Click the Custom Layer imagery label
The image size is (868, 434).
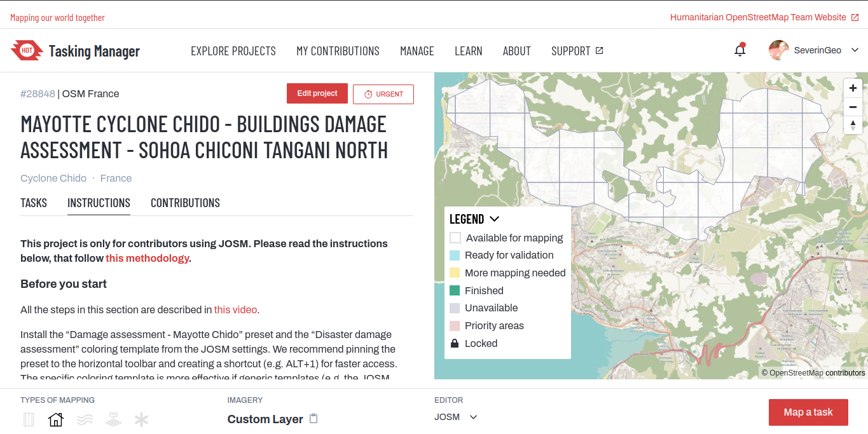(x=265, y=419)
